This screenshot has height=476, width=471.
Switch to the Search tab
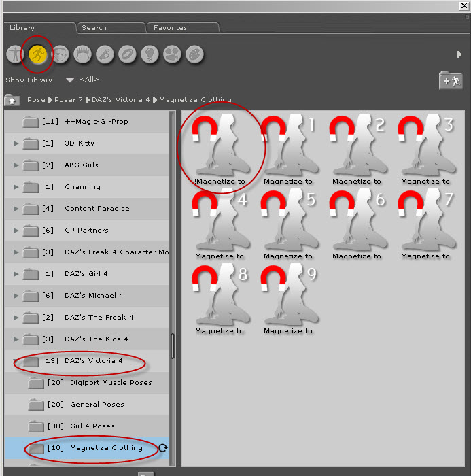pyautogui.click(x=94, y=28)
